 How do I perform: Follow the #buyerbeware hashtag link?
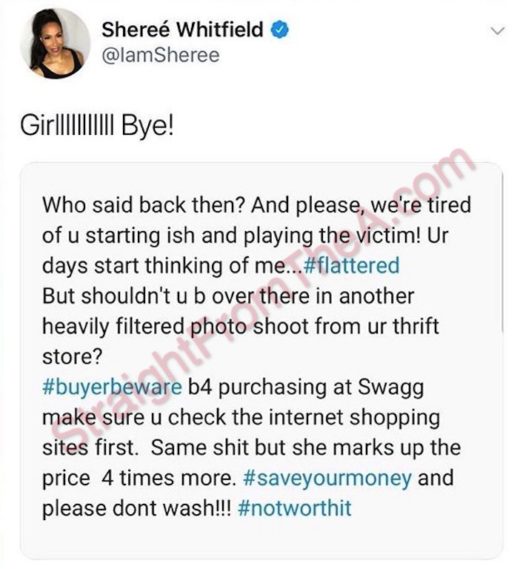[112, 387]
